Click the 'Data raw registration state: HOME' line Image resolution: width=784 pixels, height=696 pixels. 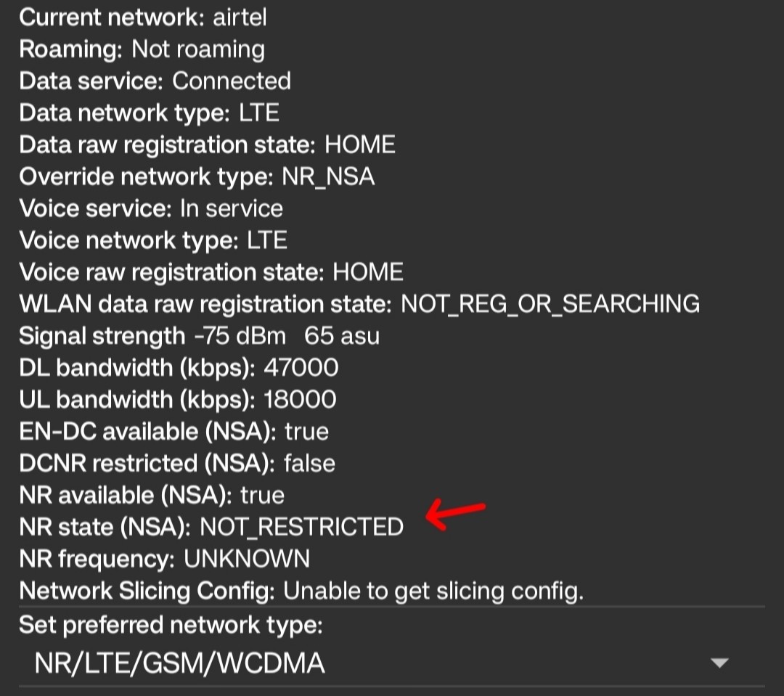207,144
